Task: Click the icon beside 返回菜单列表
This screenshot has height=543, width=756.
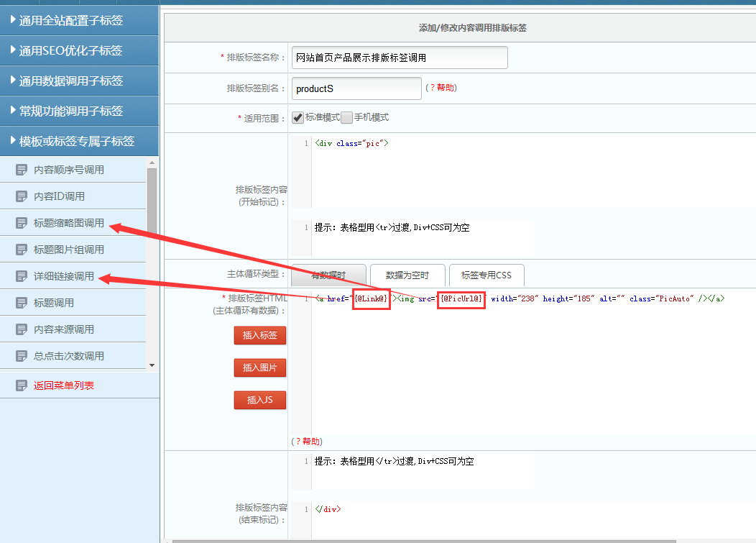Action: coord(22,385)
